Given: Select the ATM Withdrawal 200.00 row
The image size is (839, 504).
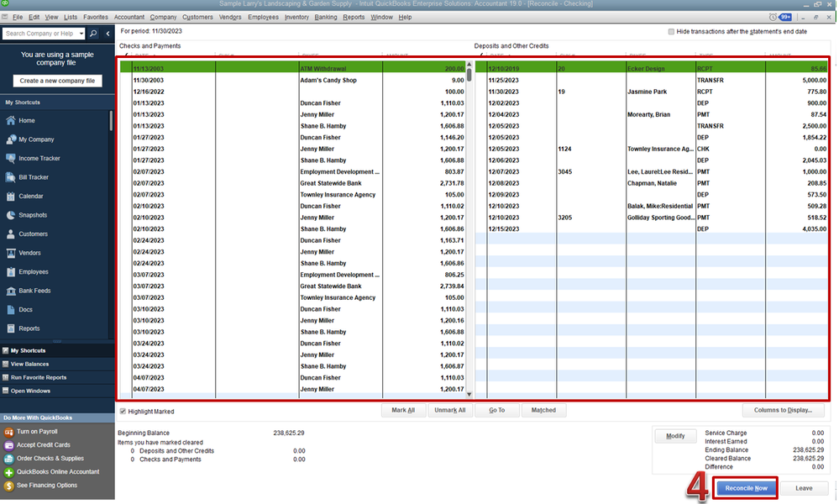Looking at the screenshot, I should point(293,69).
